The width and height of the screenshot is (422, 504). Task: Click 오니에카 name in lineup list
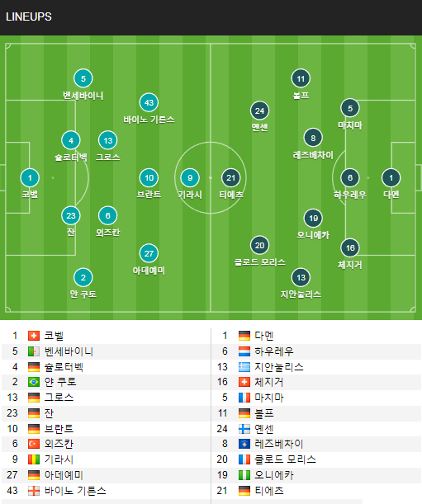[x=274, y=475]
